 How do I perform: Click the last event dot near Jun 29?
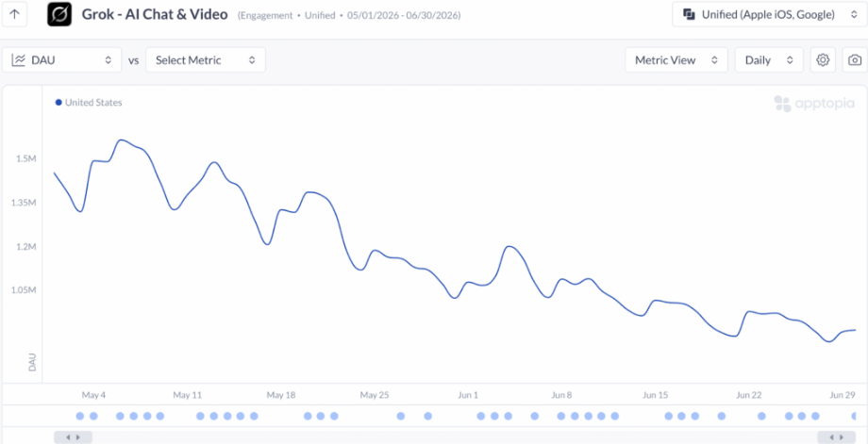point(856,416)
